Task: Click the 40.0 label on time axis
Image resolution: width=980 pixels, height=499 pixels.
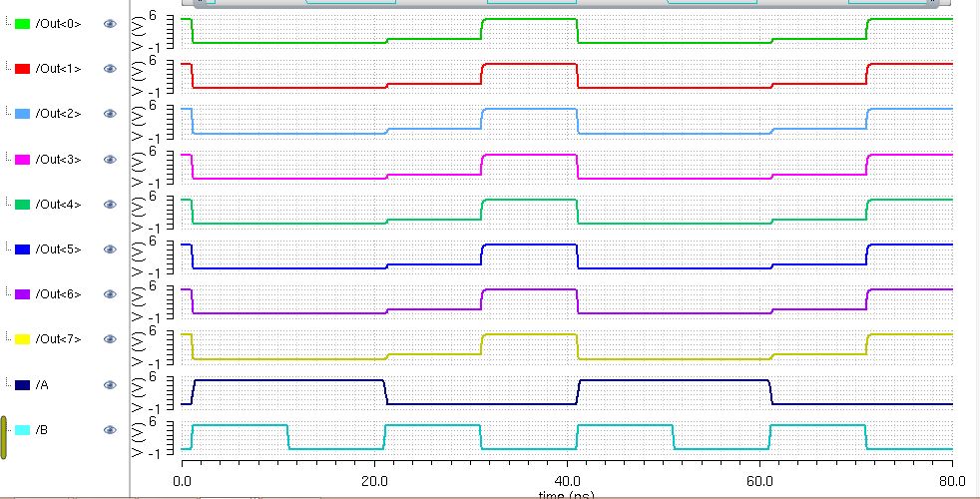Action: point(566,483)
